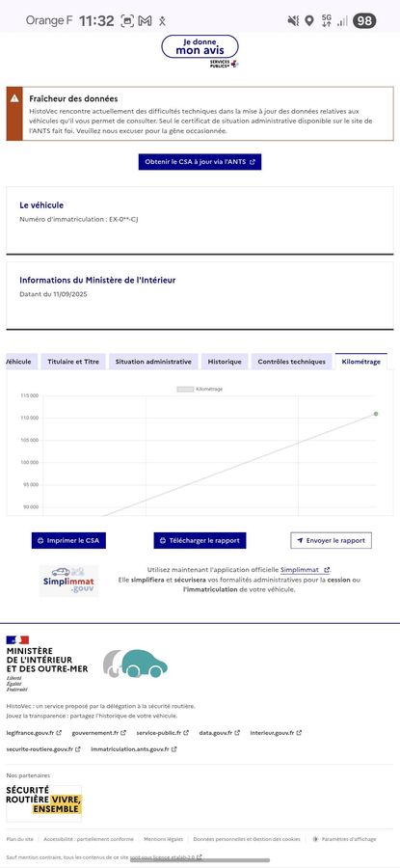Open the immatriculation.ants.gouv.fr footer link
400x868 pixels.
[x=133, y=749]
